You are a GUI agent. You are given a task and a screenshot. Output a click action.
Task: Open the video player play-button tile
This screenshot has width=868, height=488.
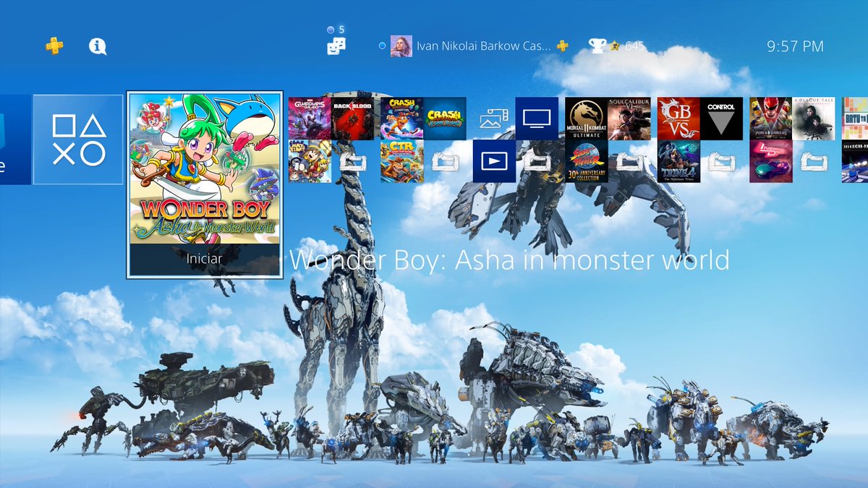[x=494, y=161]
